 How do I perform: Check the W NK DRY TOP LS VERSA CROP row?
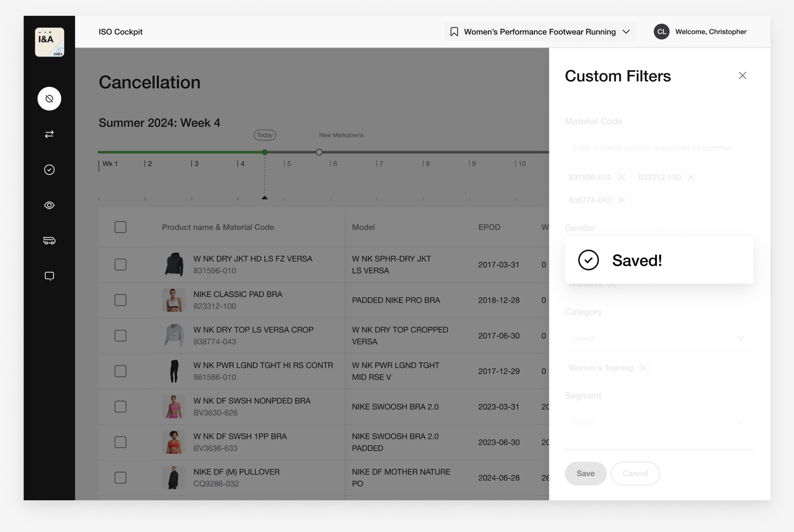click(120, 336)
